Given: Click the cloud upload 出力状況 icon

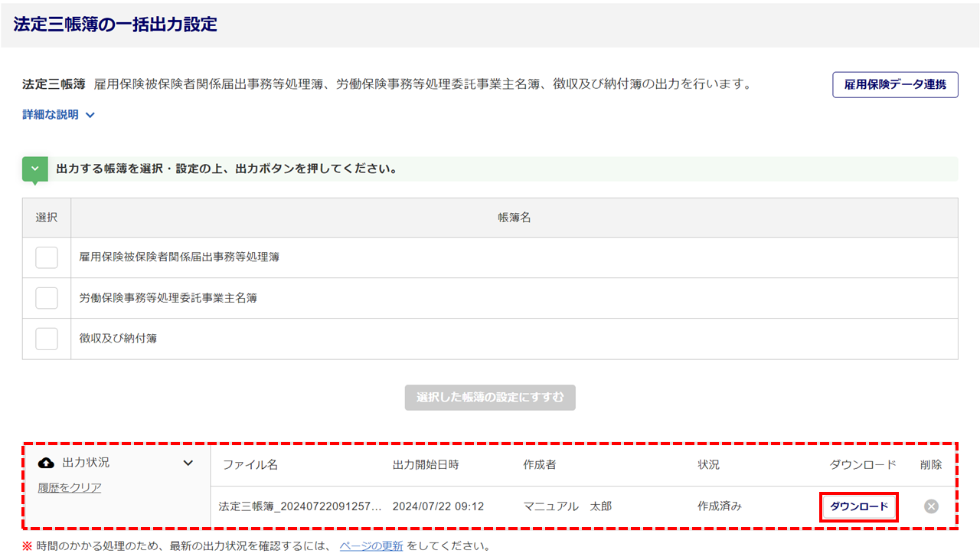Looking at the screenshot, I should point(46,463).
